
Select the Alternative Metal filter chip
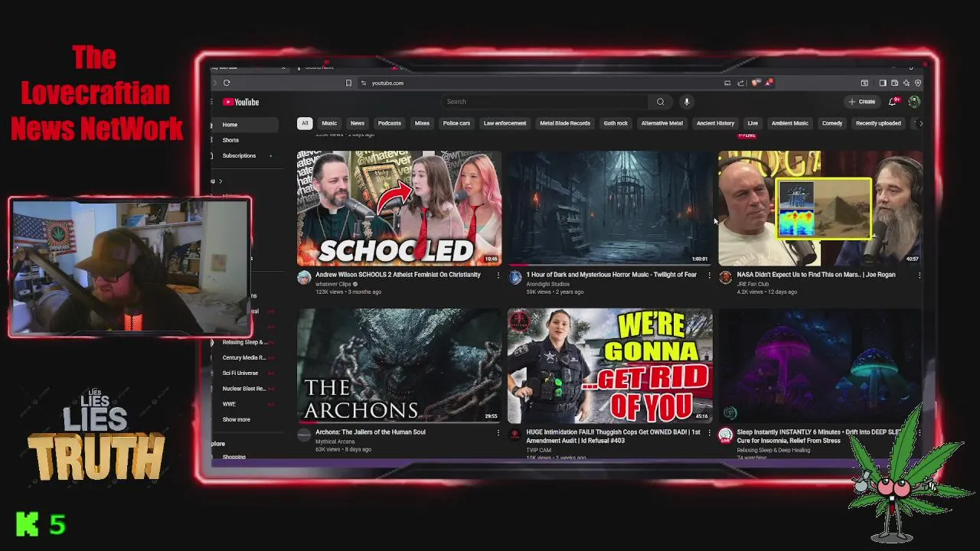(x=662, y=123)
